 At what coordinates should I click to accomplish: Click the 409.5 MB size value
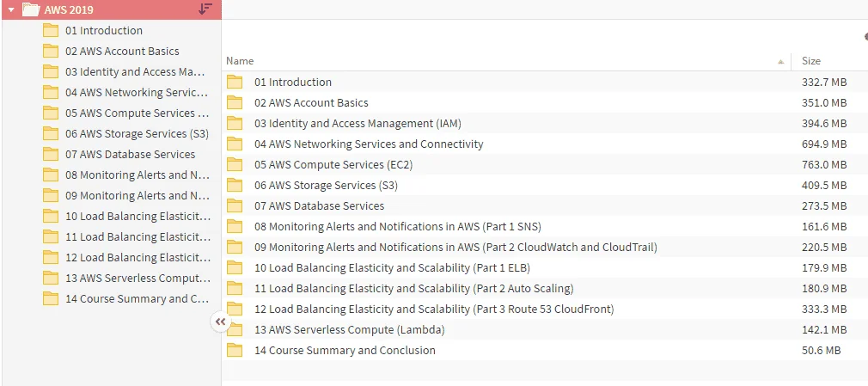coord(824,185)
